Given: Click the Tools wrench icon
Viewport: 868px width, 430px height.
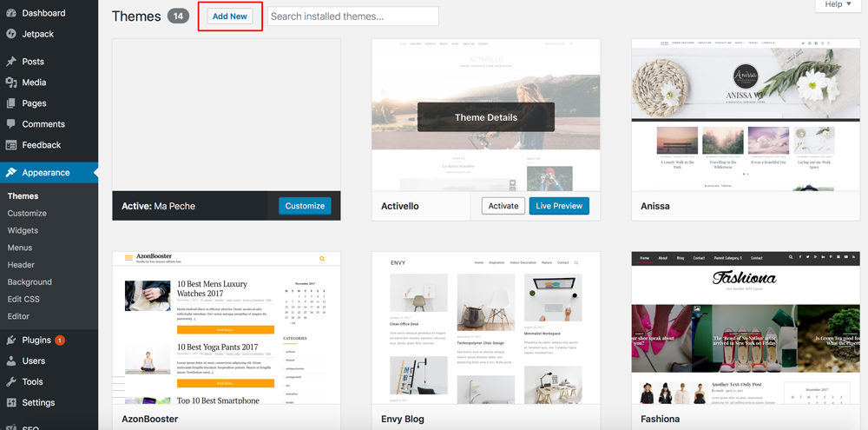Looking at the screenshot, I should [x=11, y=382].
